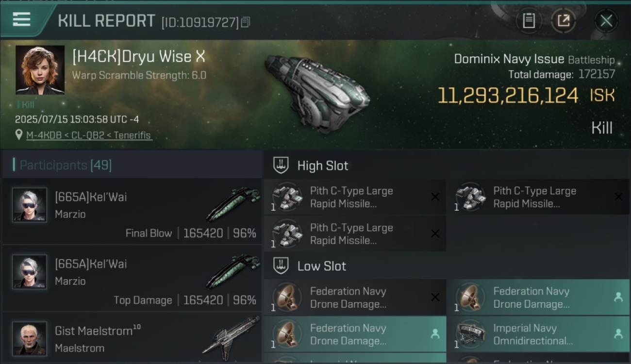Click the share export icon
The image size is (631, 364).
coord(564,21)
